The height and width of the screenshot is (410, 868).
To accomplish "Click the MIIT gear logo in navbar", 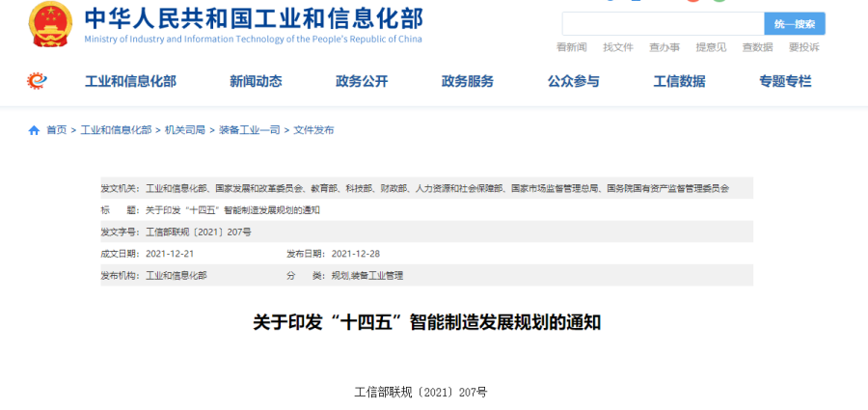I will tap(36, 81).
